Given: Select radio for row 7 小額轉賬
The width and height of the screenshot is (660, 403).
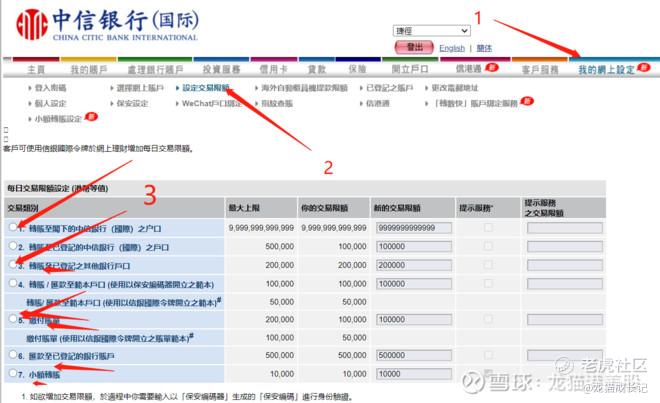Looking at the screenshot, I should [13, 373].
